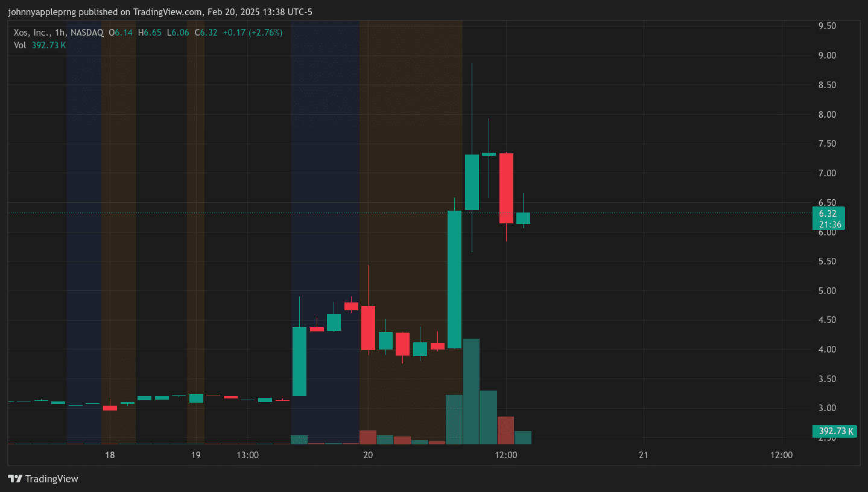Click the 5.50 price axis label

click(827, 261)
